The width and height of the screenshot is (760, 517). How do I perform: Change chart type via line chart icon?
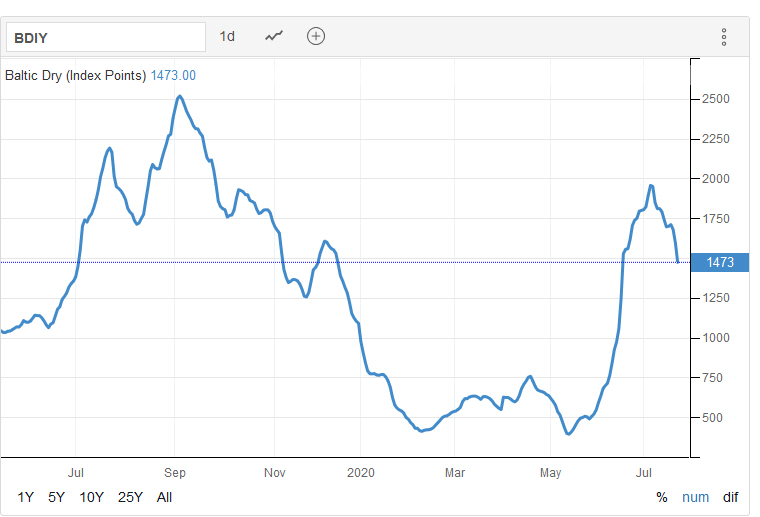(x=274, y=36)
